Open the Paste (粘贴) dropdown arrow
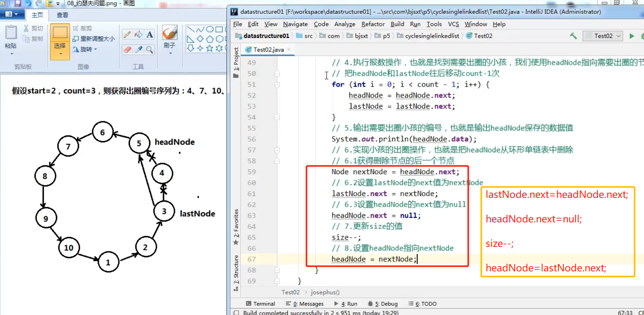This screenshot has height=315, width=644. pyautogui.click(x=11, y=54)
